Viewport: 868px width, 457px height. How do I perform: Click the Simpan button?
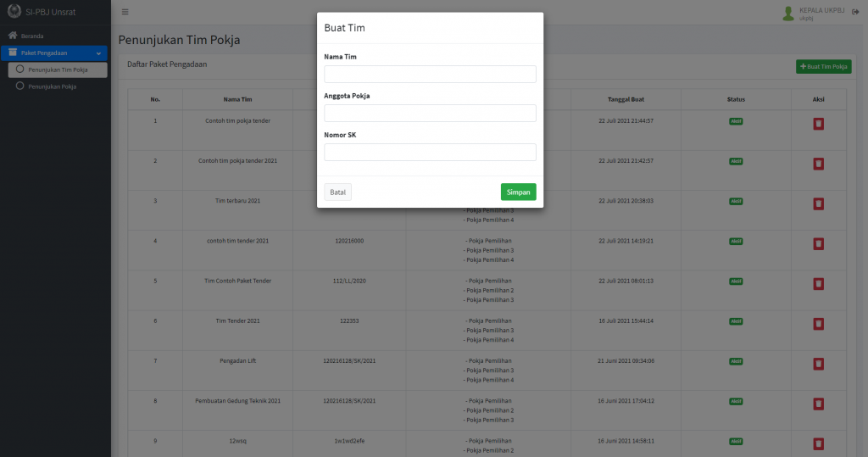pos(518,192)
